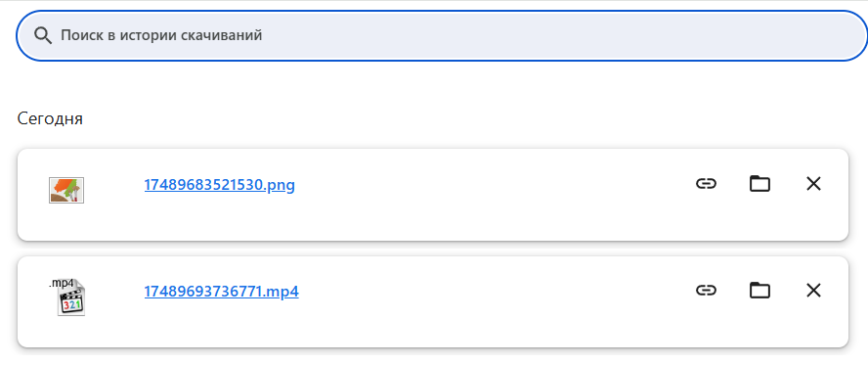The image size is (868, 365).
Task: Copy download link for the png file
Action: (x=706, y=183)
